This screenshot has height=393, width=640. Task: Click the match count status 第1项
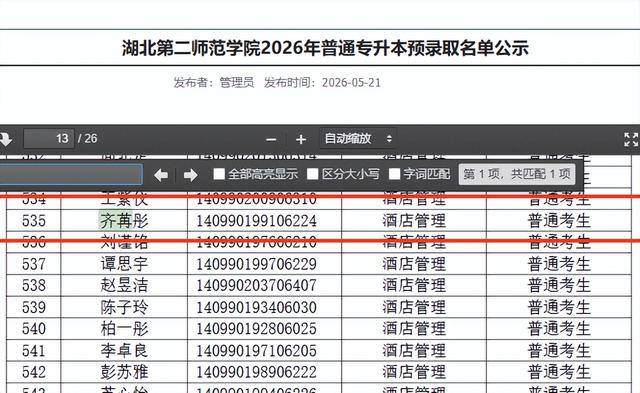coord(517,175)
